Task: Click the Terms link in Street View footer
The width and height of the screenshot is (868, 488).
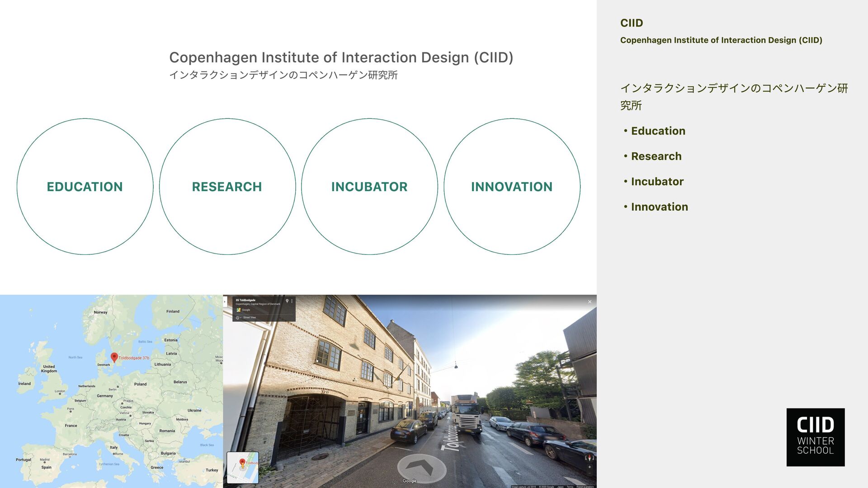Action: pyautogui.click(x=570, y=487)
